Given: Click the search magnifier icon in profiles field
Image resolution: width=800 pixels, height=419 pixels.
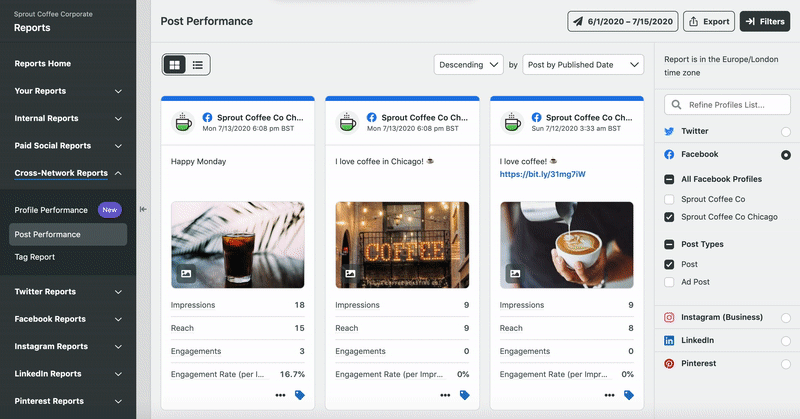Looking at the screenshot, I should pos(676,105).
